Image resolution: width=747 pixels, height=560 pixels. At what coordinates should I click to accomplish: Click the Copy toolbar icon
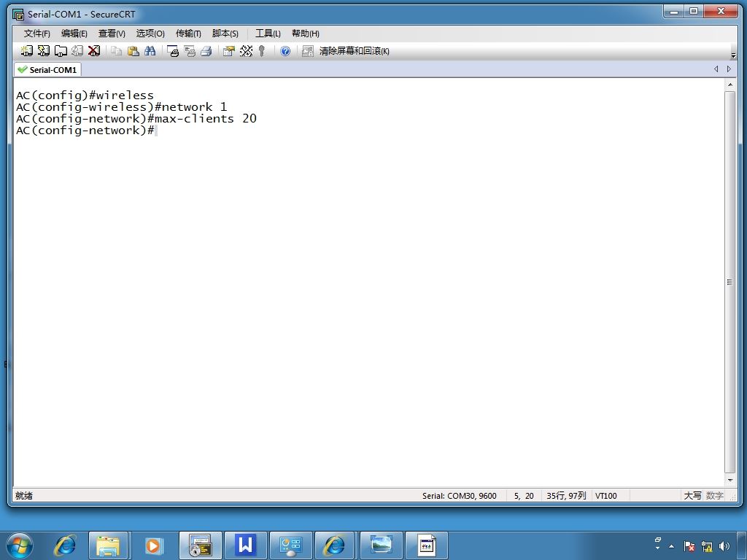[116, 51]
